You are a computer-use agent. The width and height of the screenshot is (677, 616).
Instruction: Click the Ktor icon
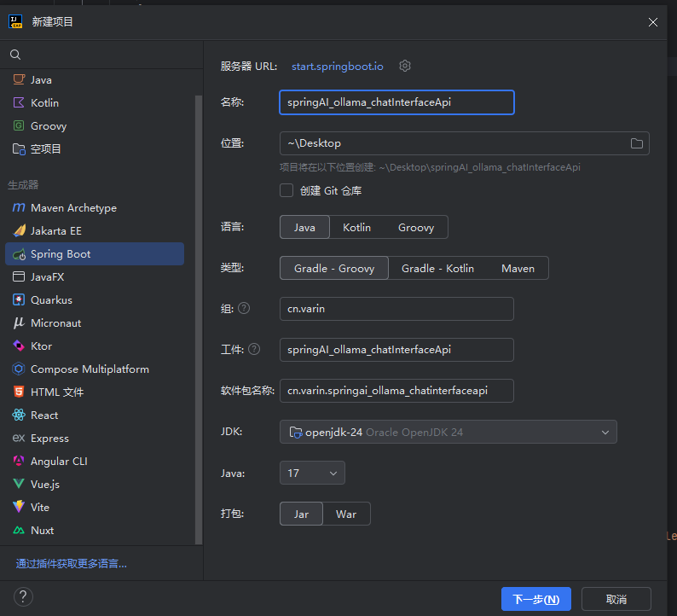click(19, 346)
